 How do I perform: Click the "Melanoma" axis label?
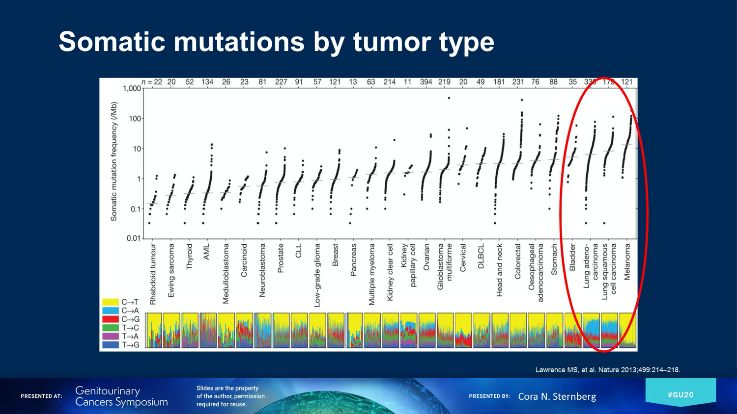pos(627,261)
